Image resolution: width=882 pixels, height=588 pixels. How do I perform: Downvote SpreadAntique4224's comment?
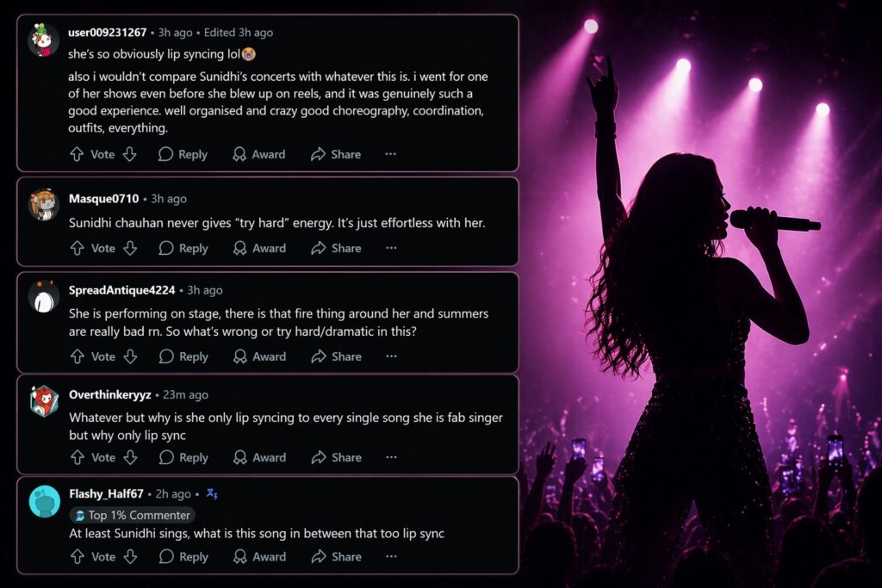click(129, 356)
